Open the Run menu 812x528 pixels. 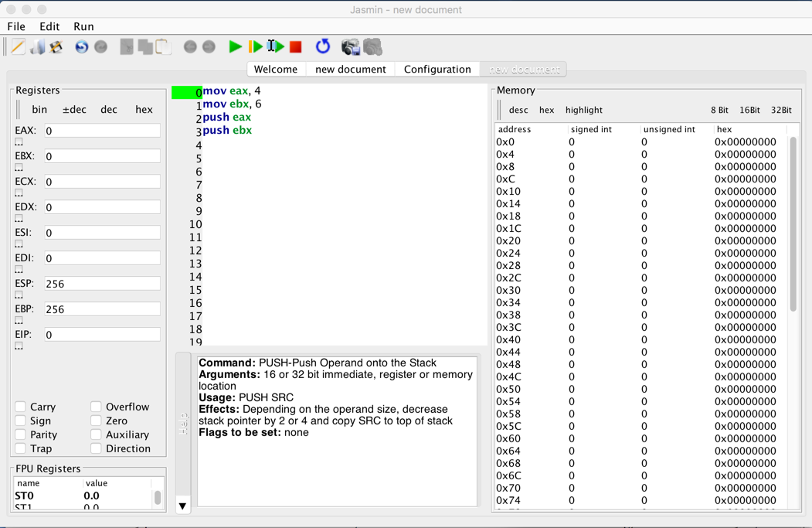(83, 26)
